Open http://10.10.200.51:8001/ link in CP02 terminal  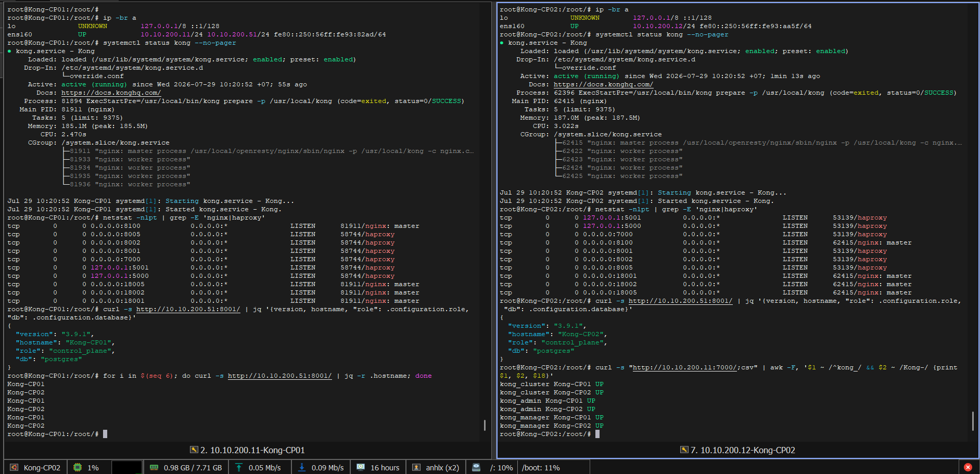pyautogui.click(x=681, y=301)
